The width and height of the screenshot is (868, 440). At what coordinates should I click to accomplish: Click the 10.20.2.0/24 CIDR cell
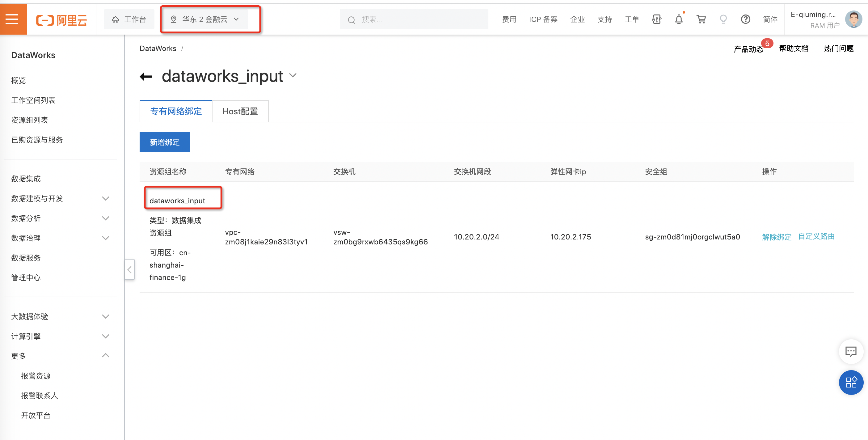[x=476, y=237]
